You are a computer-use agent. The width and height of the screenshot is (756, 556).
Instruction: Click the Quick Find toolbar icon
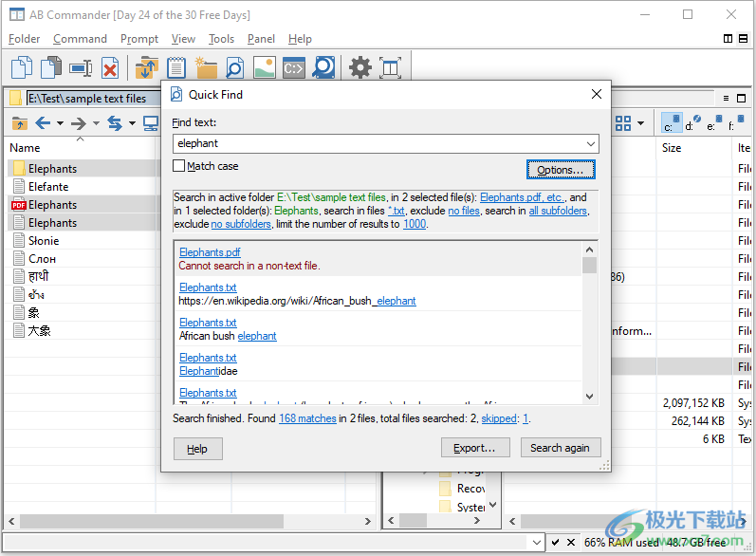click(x=235, y=67)
